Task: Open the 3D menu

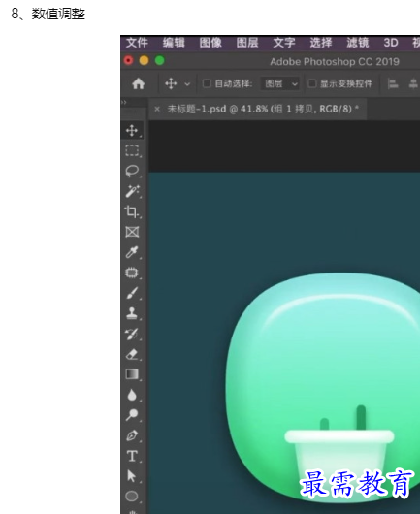Action: click(x=391, y=43)
